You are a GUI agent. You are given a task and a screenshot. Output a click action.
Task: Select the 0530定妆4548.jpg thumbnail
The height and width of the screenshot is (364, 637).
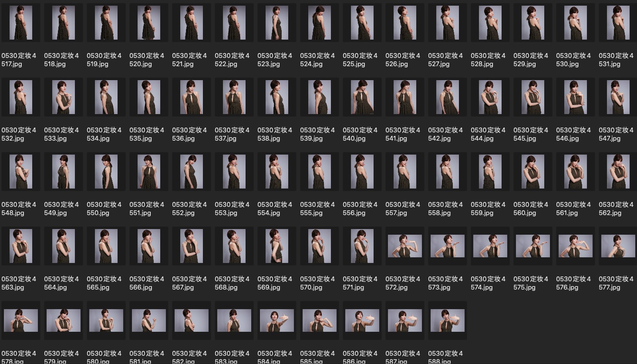21,172
